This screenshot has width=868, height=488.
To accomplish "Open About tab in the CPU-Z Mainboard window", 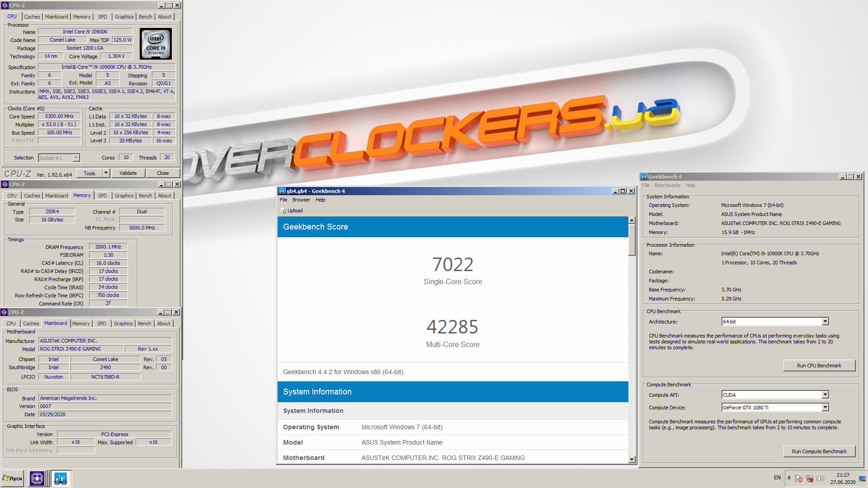I will 164,324.
